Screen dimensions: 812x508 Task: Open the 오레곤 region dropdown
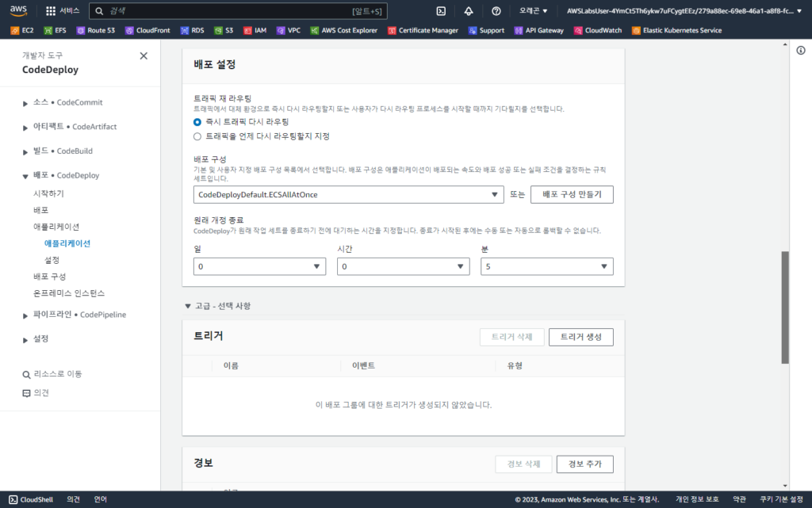[534, 11]
